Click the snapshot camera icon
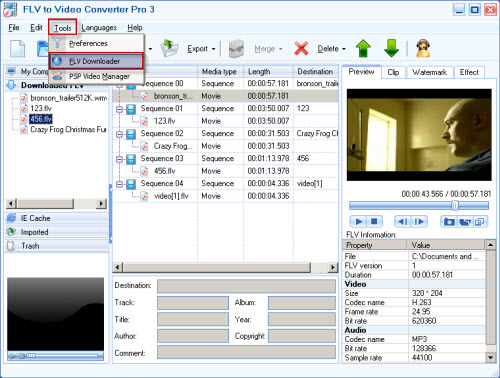The image size is (500, 378). [449, 222]
